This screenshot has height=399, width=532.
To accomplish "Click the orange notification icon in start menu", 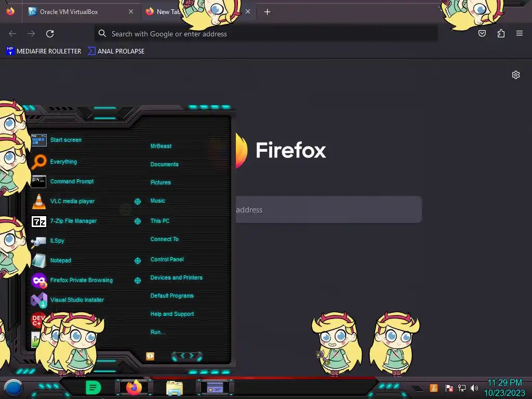I will [150, 356].
